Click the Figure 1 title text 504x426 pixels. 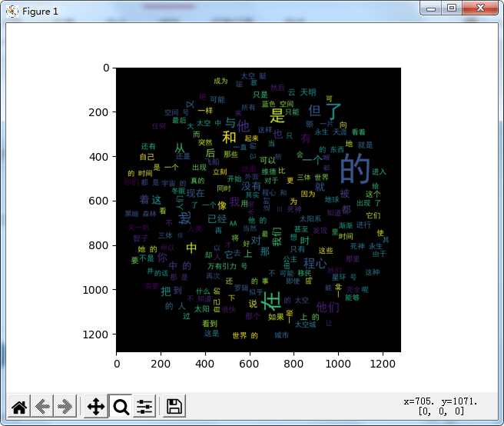point(40,12)
